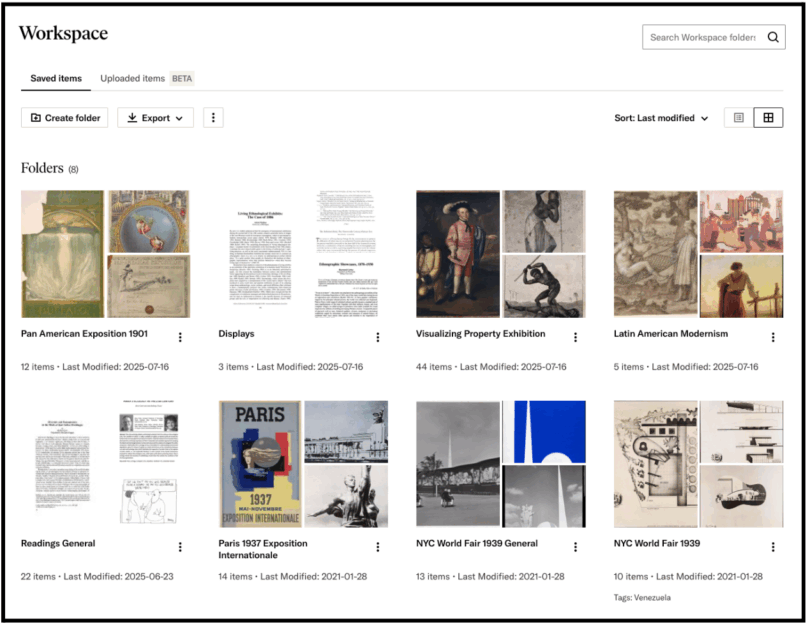Open kebab menu for NYC World Fair 1939 General
Screen dimensions: 808x624
[575, 547]
